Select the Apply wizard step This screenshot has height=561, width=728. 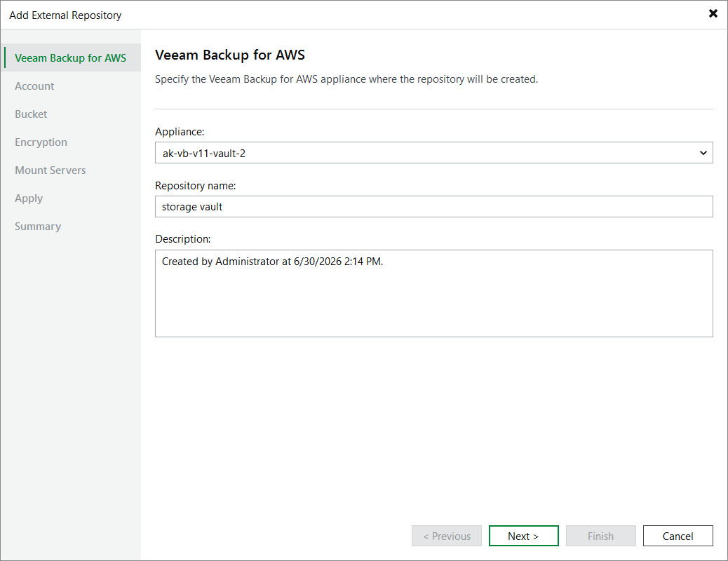pos(29,198)
